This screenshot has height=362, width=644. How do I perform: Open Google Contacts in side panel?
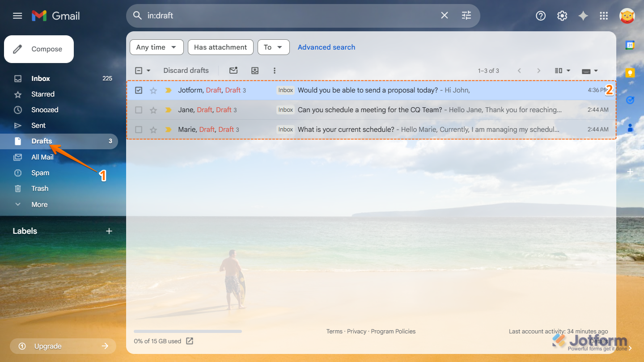coord(630,128)
